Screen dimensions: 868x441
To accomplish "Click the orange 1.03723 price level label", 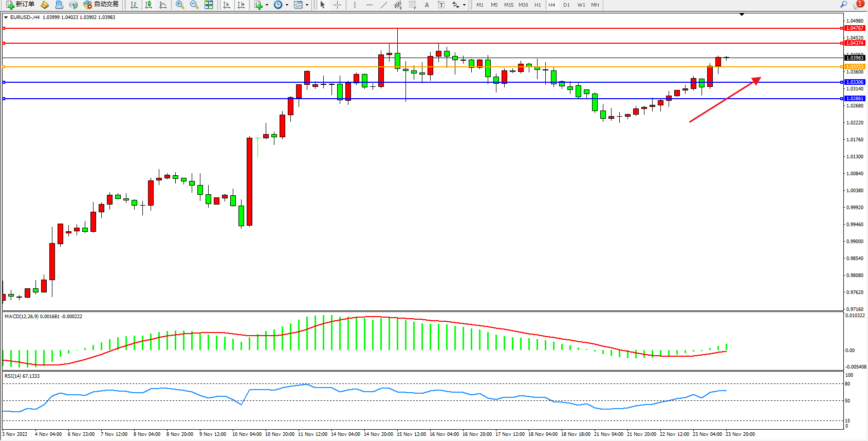I will (x=855, y=67).
